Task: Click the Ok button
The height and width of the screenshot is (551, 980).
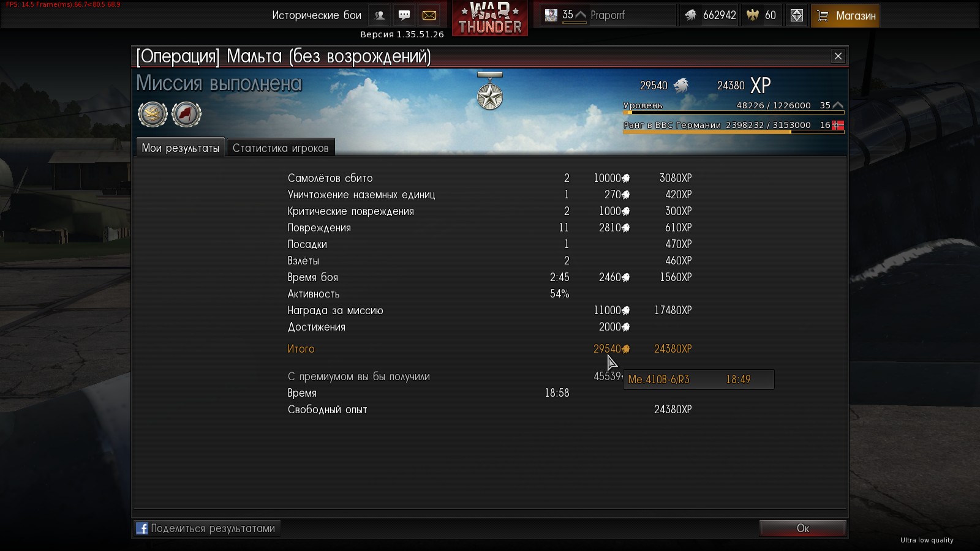Action: coord(803,528)
